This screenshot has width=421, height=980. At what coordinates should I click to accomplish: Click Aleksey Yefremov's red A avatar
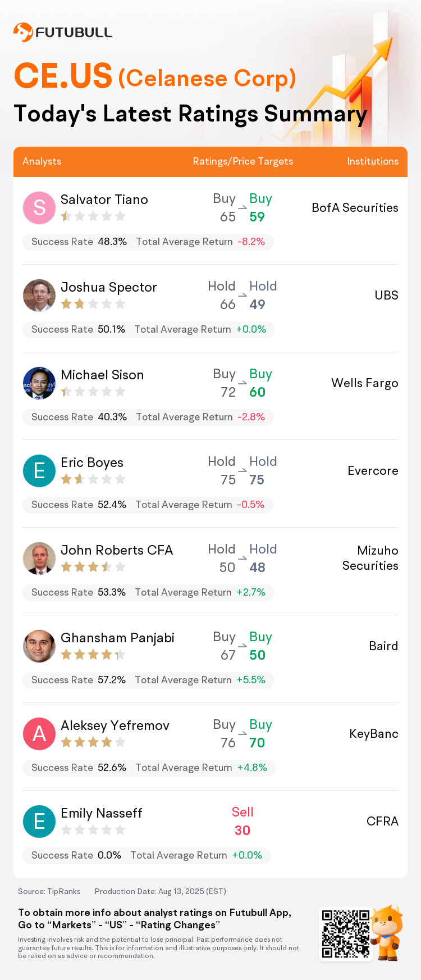pos(39,734)
